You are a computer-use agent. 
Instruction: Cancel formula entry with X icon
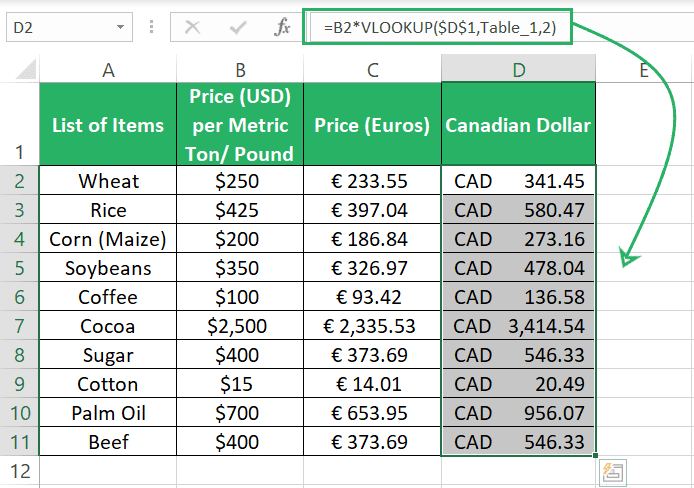[192, 27]
